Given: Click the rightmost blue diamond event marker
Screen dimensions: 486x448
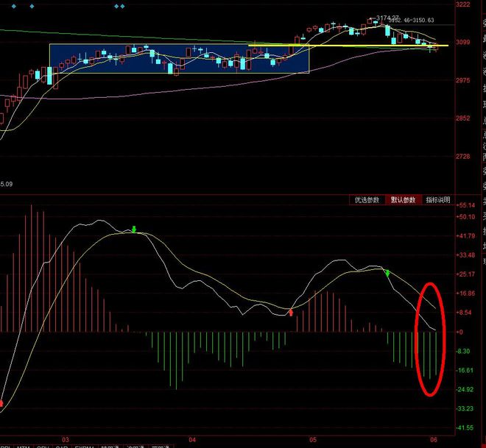Looking at the screenshot, I should pos(122,6).
